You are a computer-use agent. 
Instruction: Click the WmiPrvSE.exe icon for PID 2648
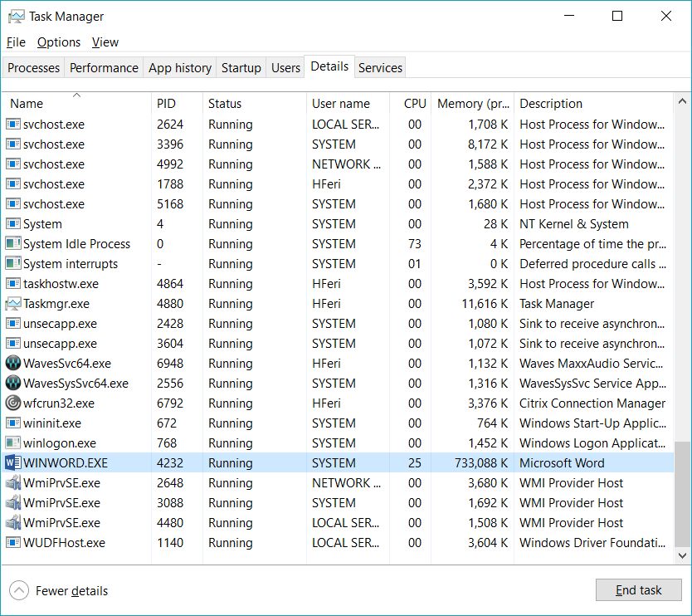tap(12, 482)
